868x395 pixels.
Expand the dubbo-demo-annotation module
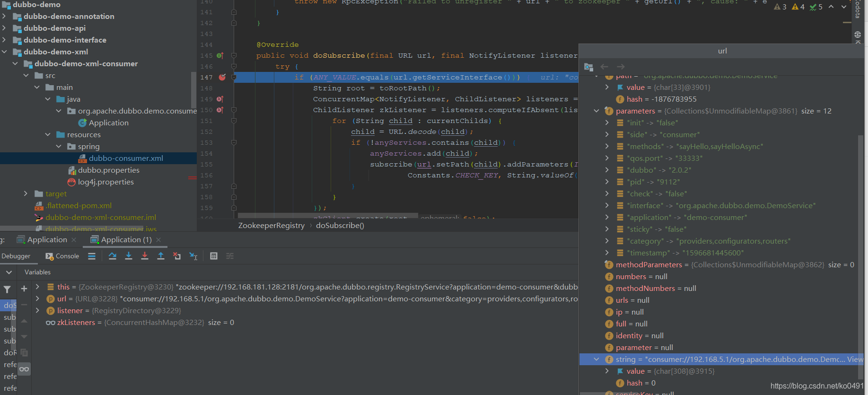tap(4, 16)
